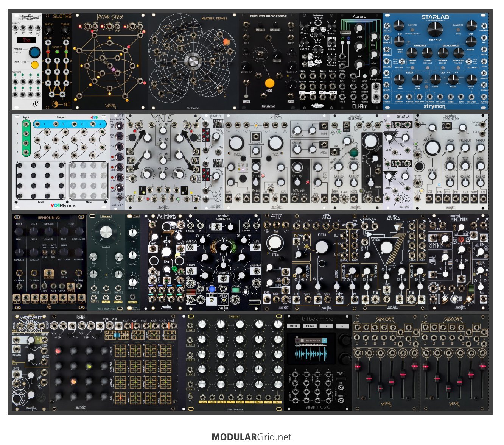Click the large FREQ knob on QPAS
The height and width of the screenshot is (445, 504).
pyautogui.click(x=387, y=248)
